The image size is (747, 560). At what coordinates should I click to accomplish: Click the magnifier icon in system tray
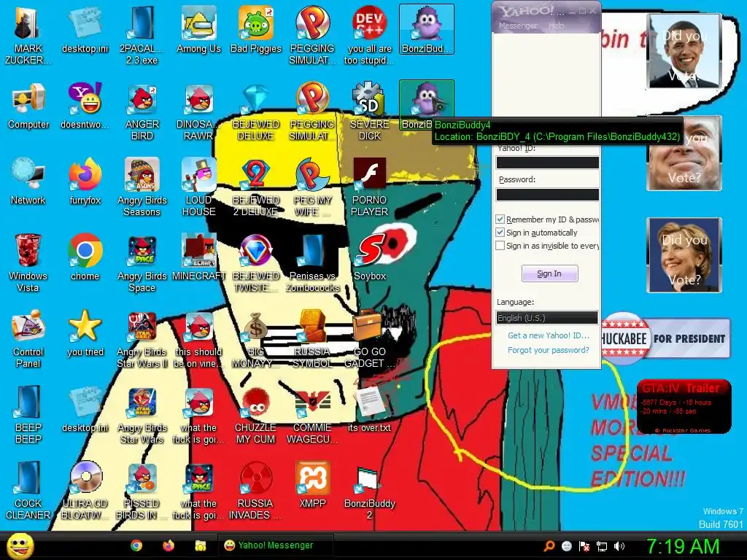coord(549,546)
